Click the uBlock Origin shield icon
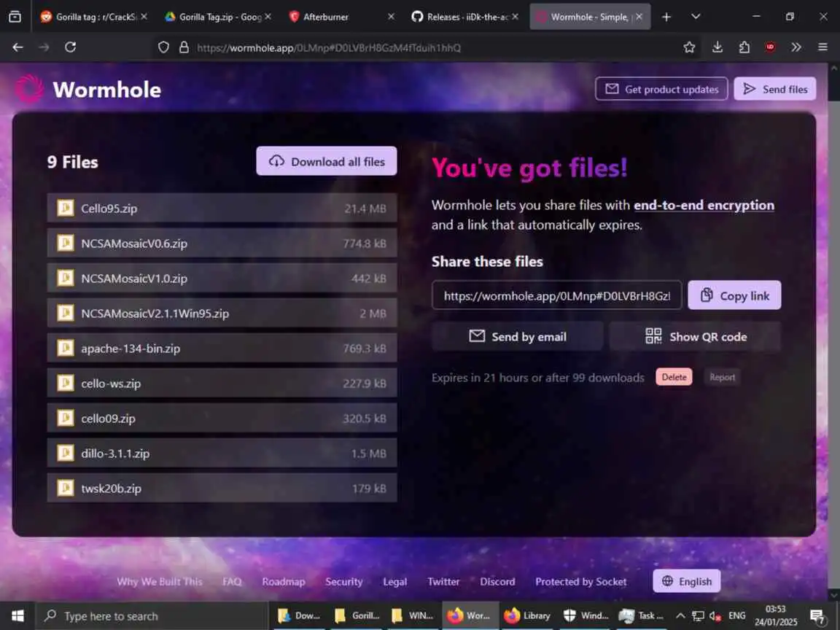Viewport: 840px width, 630px height. [x=770, y=47]
